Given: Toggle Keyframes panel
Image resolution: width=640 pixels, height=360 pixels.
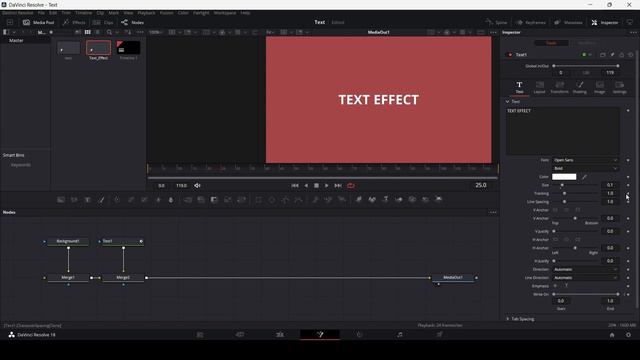Looking at the screenshot, I should point(531,22).
